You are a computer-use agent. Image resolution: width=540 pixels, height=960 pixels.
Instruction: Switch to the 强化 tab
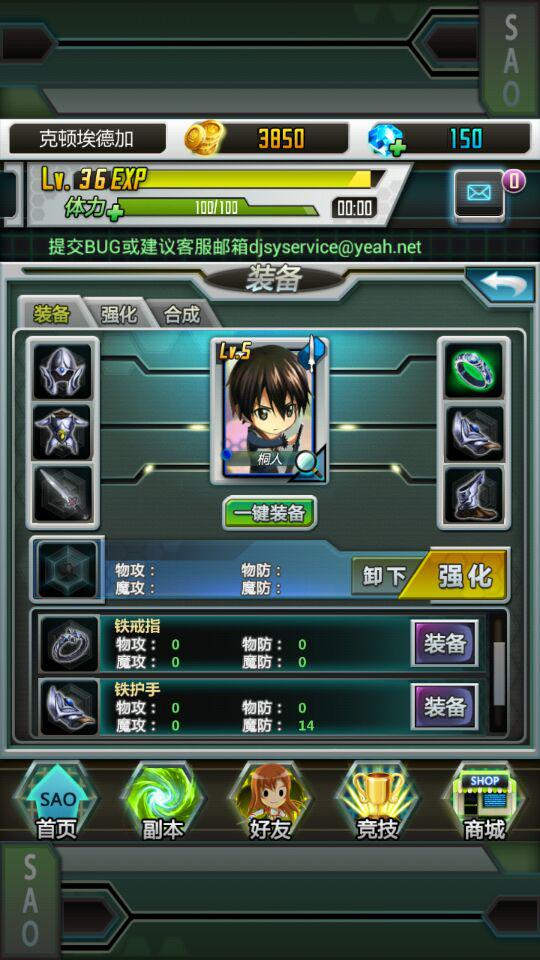[119, 314]
